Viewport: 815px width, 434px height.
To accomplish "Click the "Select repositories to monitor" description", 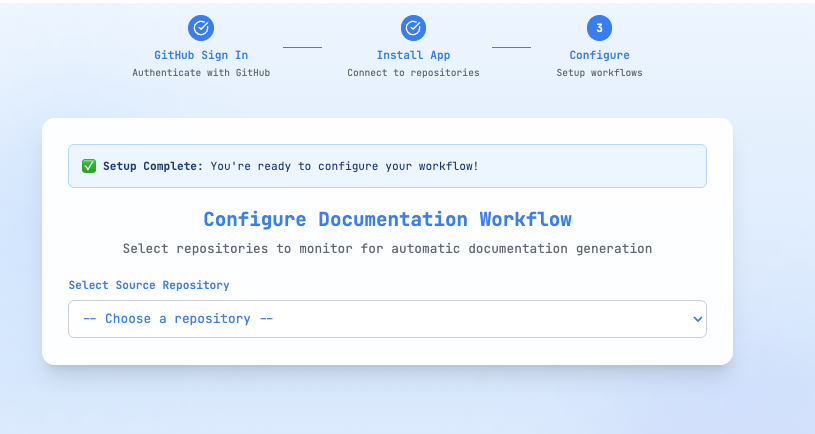I will (x=387, y=248).
